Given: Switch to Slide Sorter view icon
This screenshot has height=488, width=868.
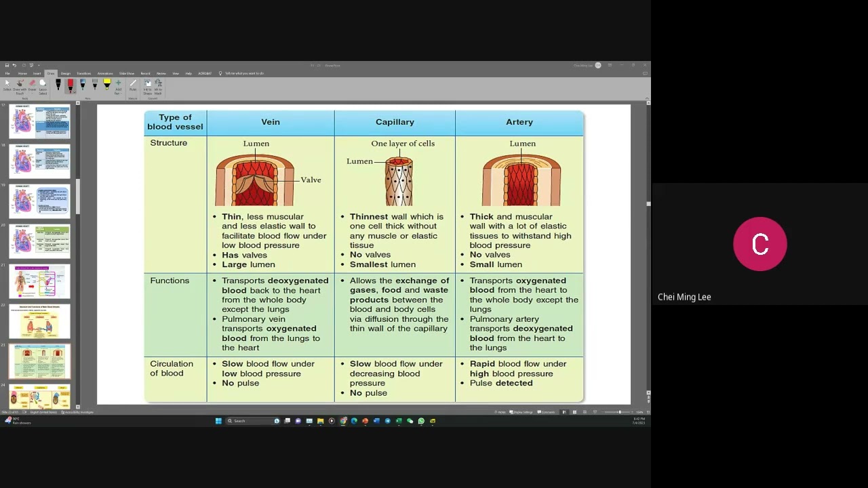Looking at the screenshot, I should click(574, 412).
